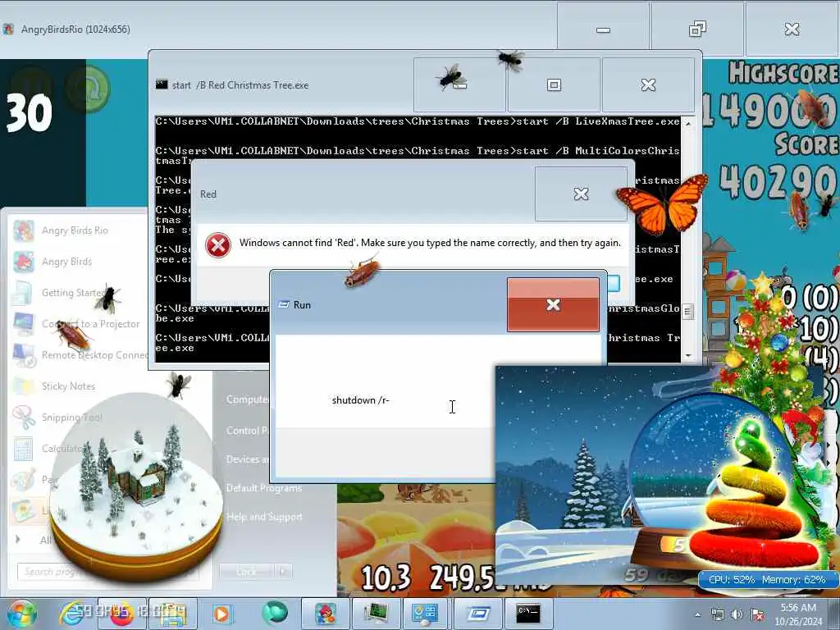Open Task Manager monitor icon on taskbar

[376, 614]
